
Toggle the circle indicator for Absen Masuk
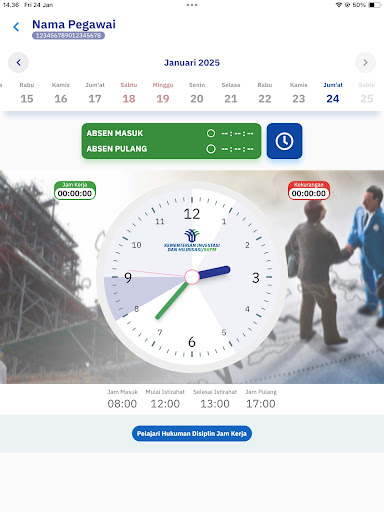(x=211, y=133)
